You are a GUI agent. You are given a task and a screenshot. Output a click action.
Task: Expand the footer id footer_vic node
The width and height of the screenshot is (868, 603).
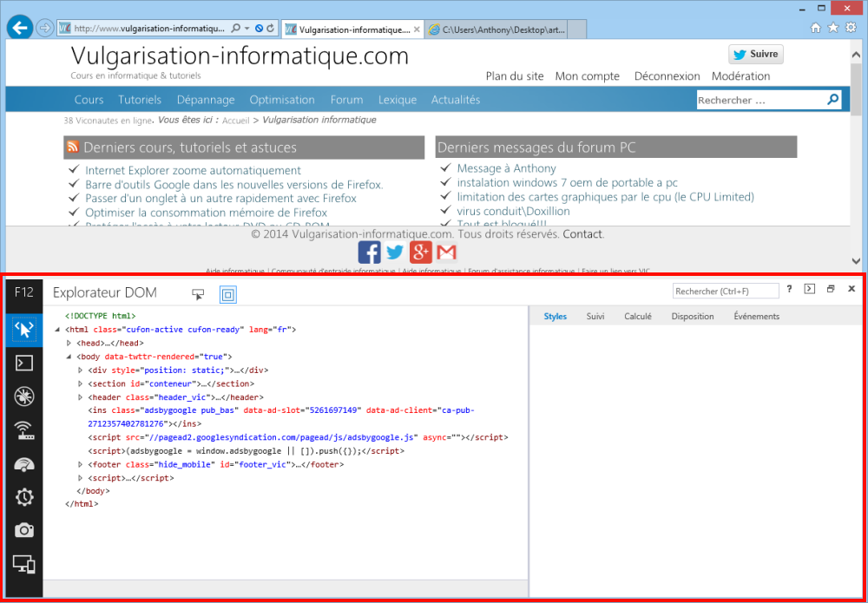pos(81,465)
